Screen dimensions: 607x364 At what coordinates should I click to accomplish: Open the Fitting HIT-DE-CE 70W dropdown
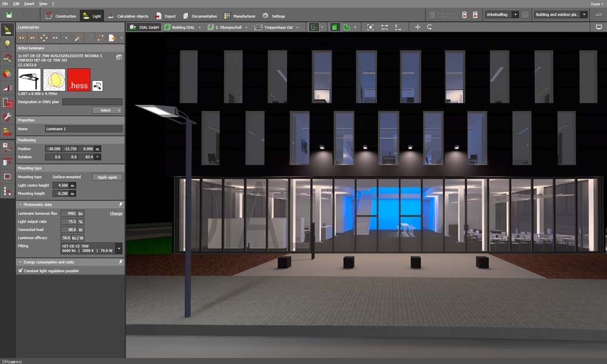tap(118, 248)
